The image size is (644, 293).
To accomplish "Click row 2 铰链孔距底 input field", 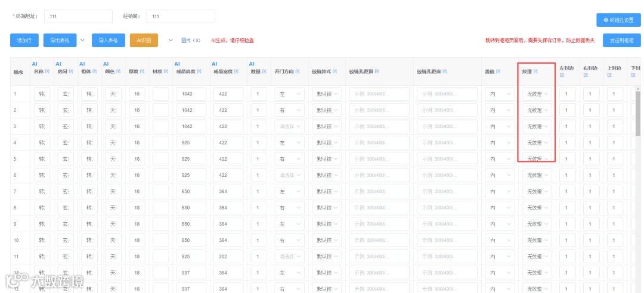I will click(x=447, y=110).
